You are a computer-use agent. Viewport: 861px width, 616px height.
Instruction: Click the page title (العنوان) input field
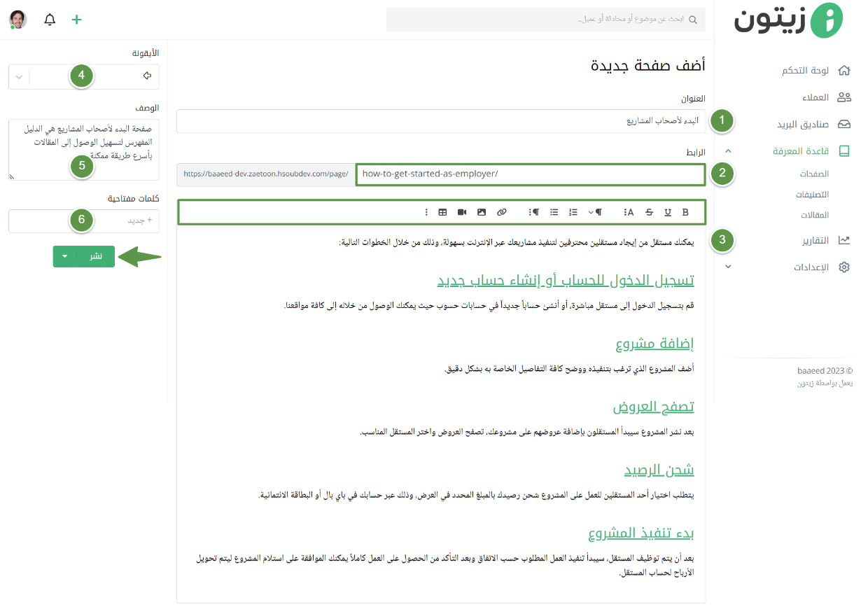[441, 121]
